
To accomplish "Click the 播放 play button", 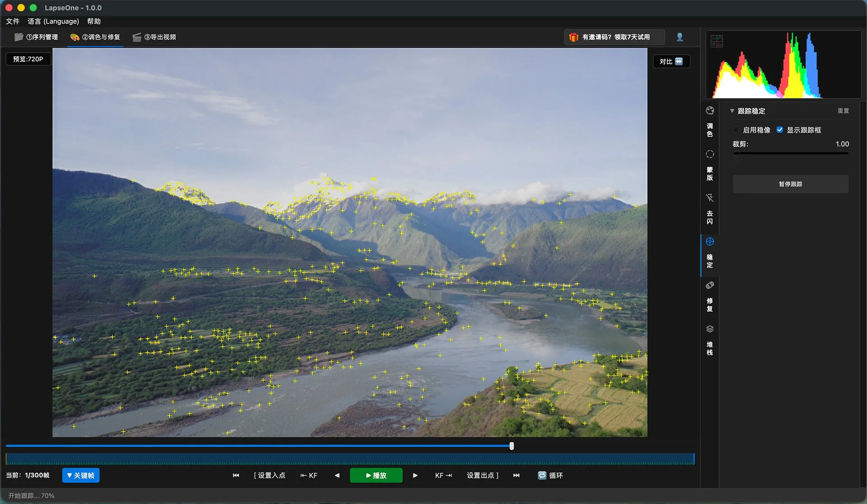I will (x=376, y=475).
